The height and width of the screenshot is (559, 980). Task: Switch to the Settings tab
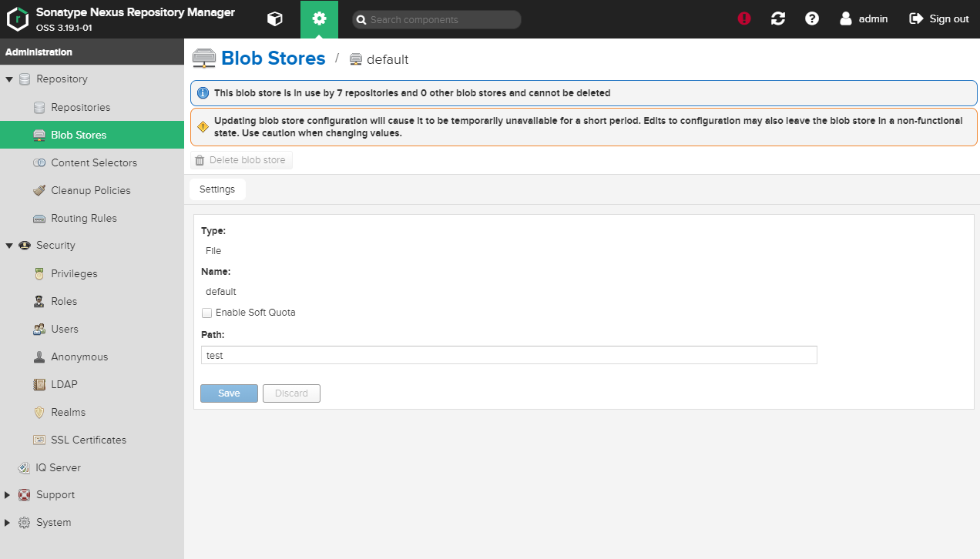tap(217, 189)
